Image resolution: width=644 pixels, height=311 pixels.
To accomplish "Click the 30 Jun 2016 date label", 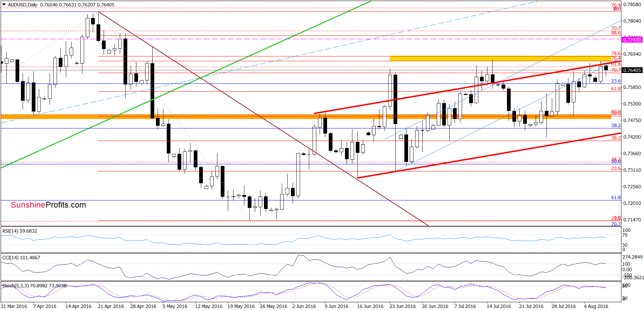I will click(435, 306).
